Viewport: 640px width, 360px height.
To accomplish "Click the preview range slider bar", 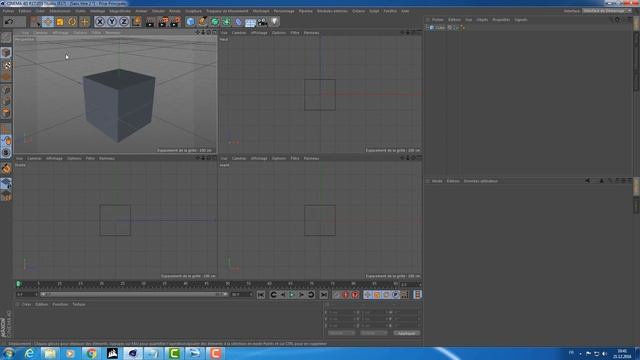I will (133, 294).
